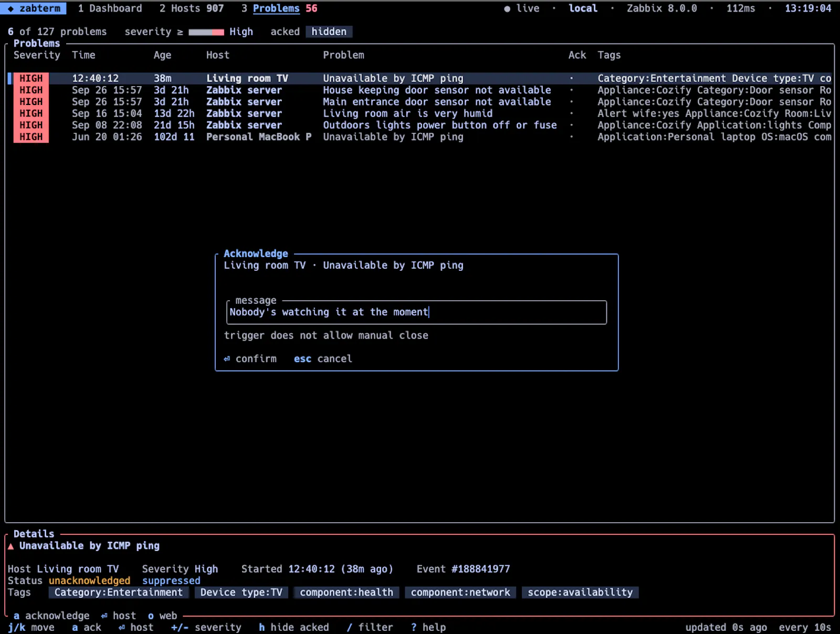Click the Category:Entertainment tag chip
This screenshot has height=634, width=840.
coord(119,593)
